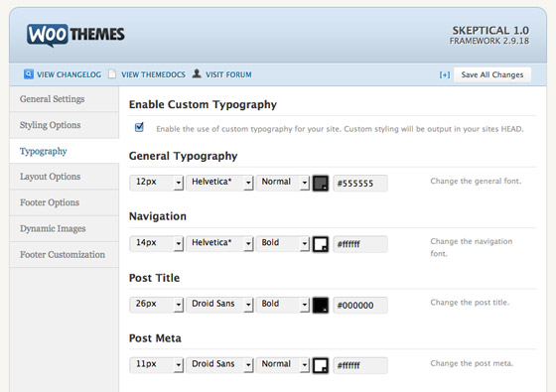Screen dimensions: 556x392
Task: Click the 'SKEPTICAL 1.0' theme name
Action: [x=490, y=31]
